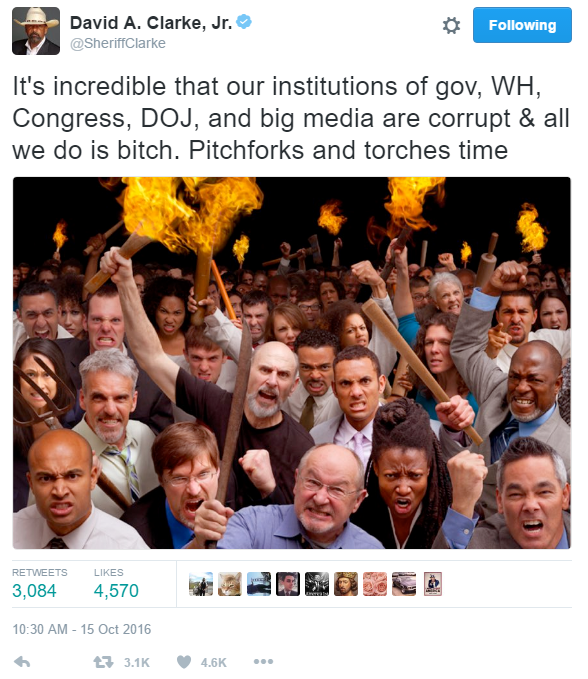This screenshot has height=679, width=588.
Task: Open David A. Clarke, Jr. profile name
Action: pos(151,23)
